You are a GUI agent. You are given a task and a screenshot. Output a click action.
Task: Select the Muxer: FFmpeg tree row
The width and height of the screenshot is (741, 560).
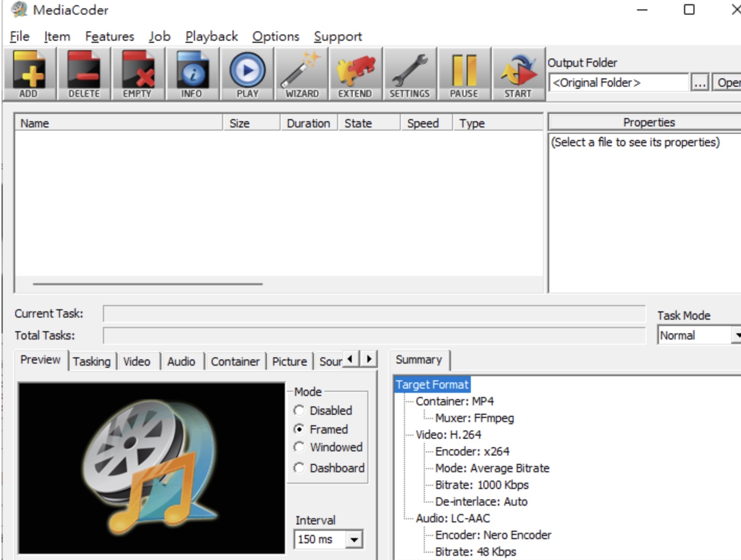[x=474, y=418]
